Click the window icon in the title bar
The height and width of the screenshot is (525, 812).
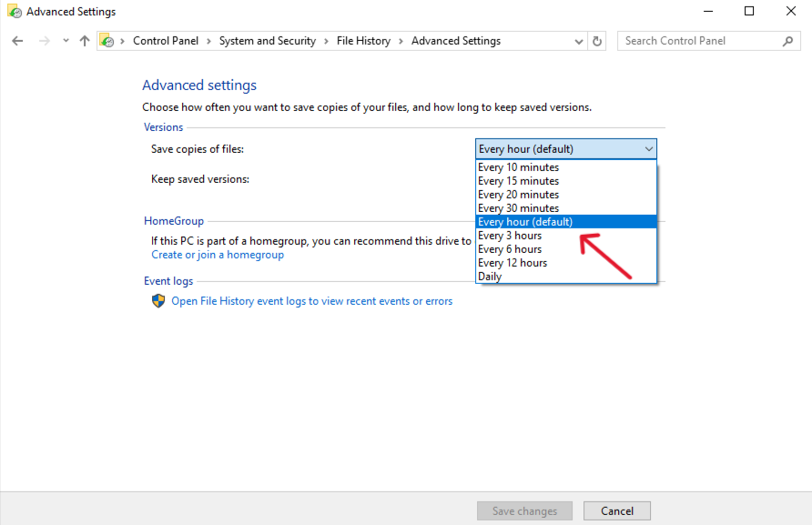[x=14, y=10]
